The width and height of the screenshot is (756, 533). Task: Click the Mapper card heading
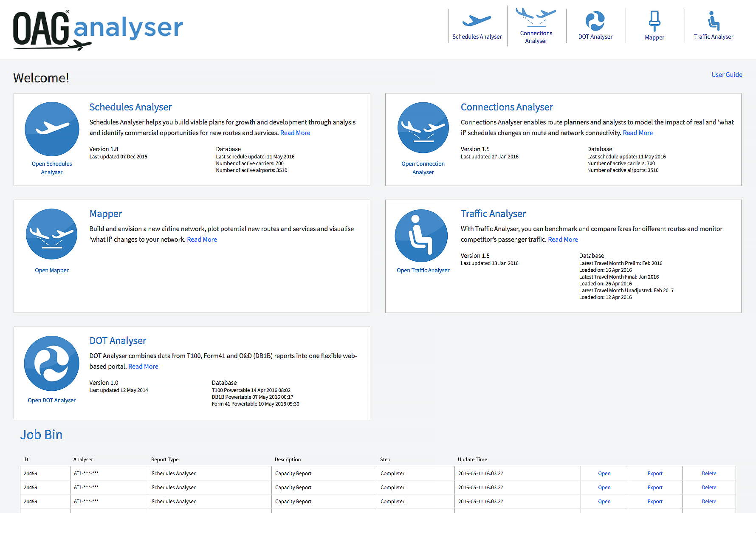coord(106,214)
